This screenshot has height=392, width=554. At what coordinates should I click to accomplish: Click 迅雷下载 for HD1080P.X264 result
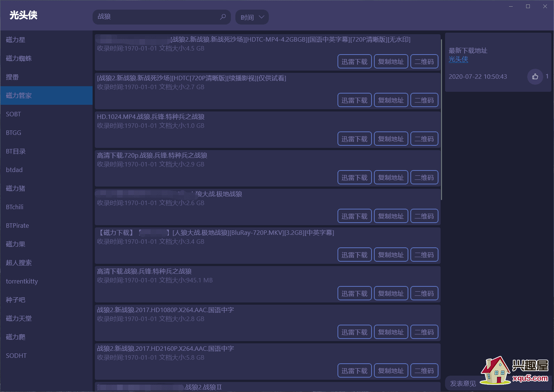pos(354,332)
